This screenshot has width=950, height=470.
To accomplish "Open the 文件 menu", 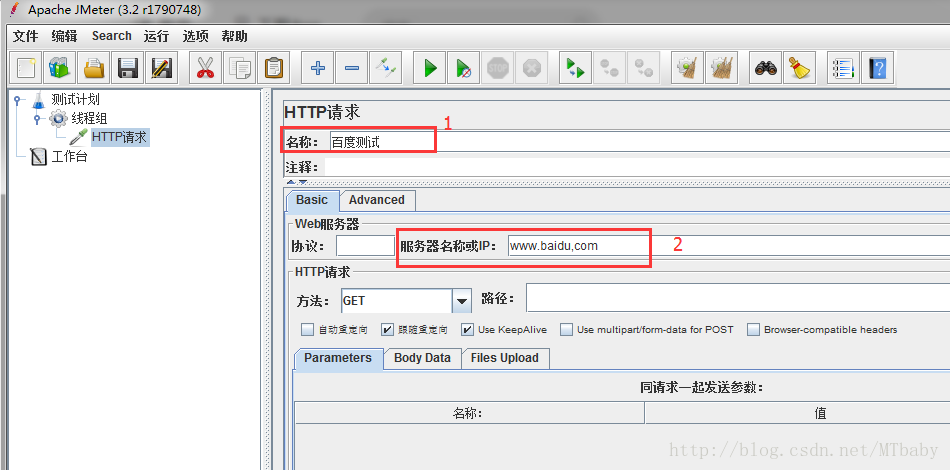I will pyautogui.click(x=25, y=36).
